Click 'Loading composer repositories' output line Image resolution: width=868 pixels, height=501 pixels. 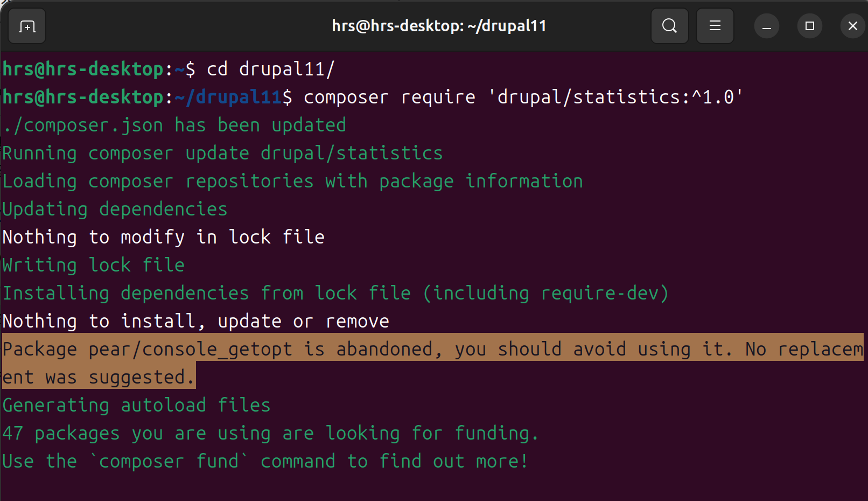(292, 182)
